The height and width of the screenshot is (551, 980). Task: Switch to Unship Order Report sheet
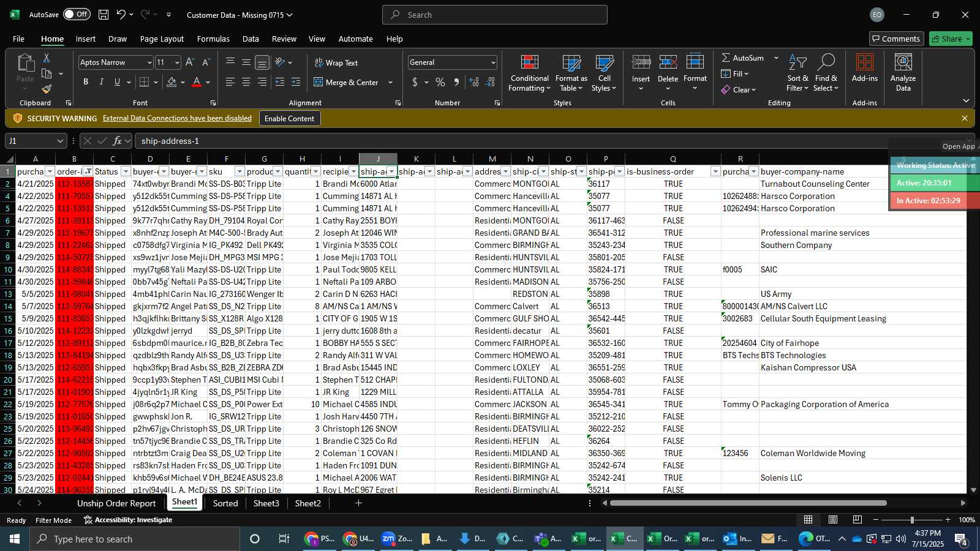[116, 503]
